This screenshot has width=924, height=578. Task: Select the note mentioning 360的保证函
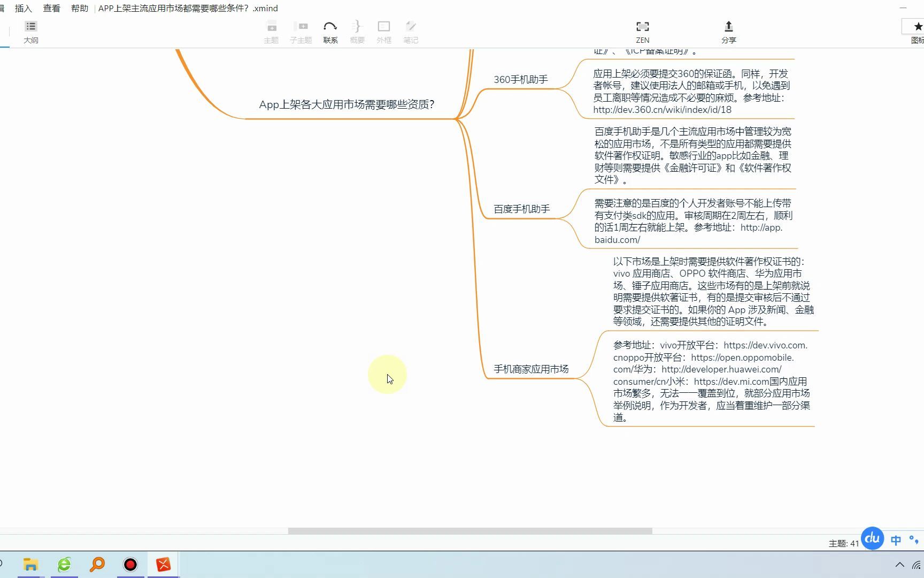691,92
